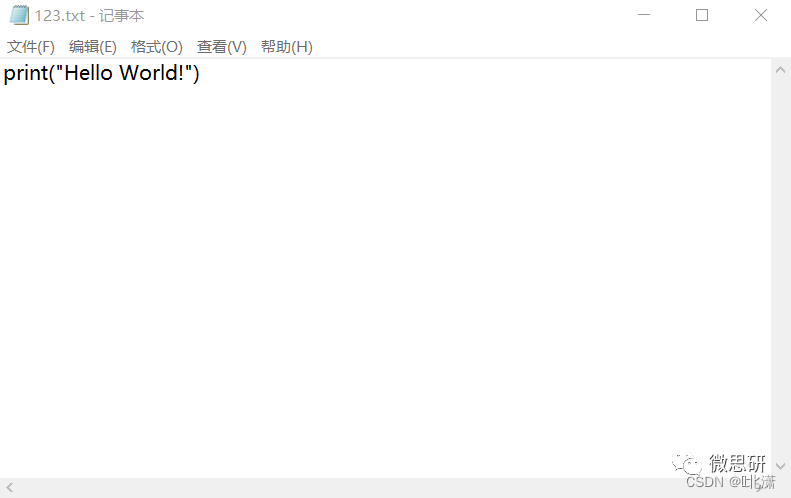Viewport: 791px width, 498px height.
Task: Click the 微思研 watermark text
Action: click(x=737, y=463)
